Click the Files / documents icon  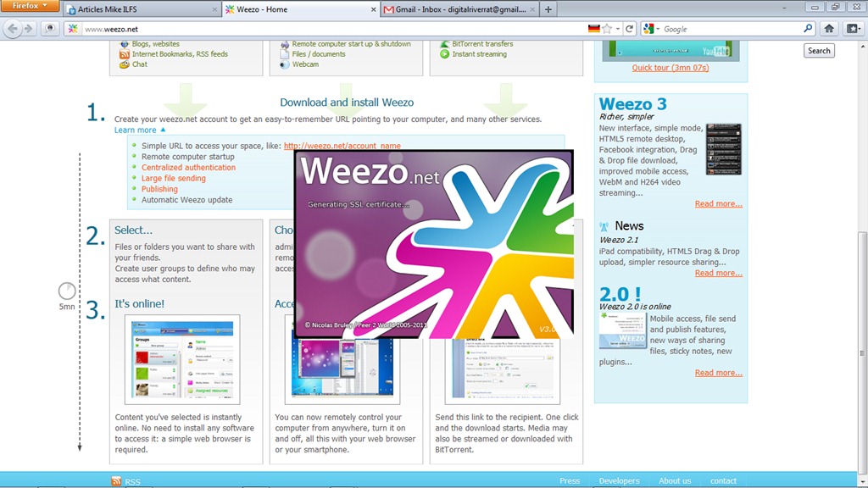[x=285, y=54]
